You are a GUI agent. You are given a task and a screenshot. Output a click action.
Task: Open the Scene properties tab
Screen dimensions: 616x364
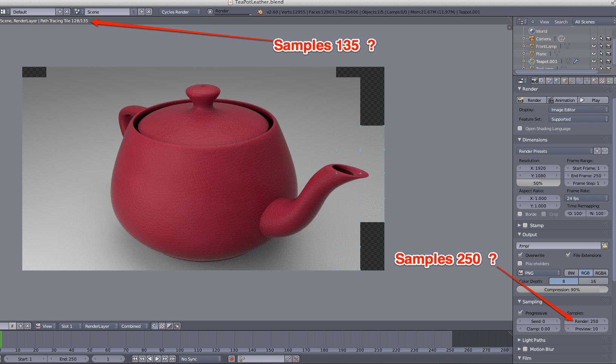click(549, 81)
